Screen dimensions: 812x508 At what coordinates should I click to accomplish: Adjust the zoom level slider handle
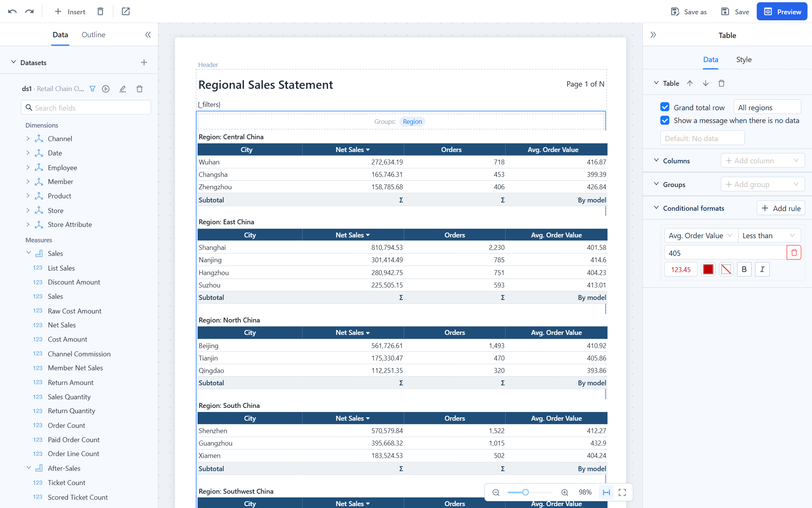(x=526, y=492)
